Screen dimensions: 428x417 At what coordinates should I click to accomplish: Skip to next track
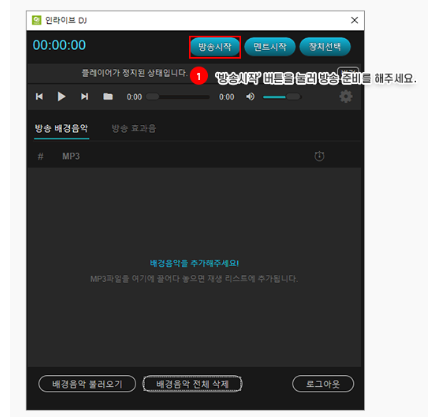85,97
